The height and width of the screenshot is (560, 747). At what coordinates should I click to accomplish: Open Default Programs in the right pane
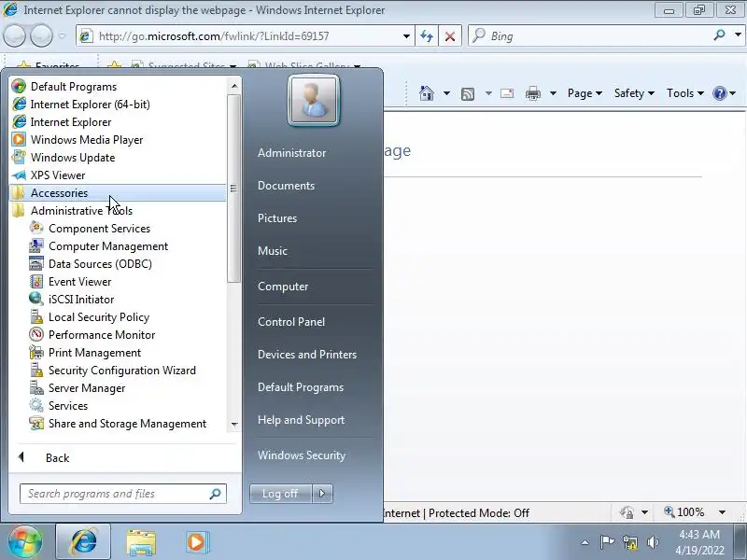(301, 387)
